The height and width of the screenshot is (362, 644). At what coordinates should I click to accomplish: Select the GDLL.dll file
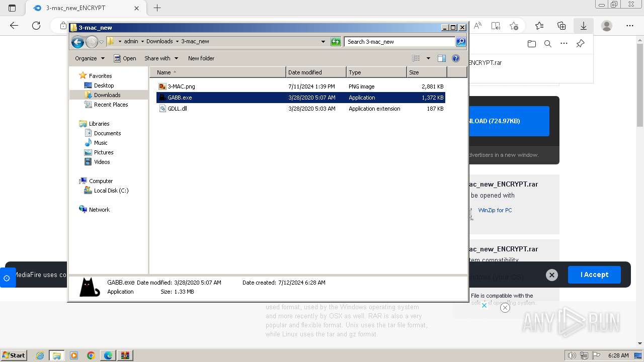[301, 109]
